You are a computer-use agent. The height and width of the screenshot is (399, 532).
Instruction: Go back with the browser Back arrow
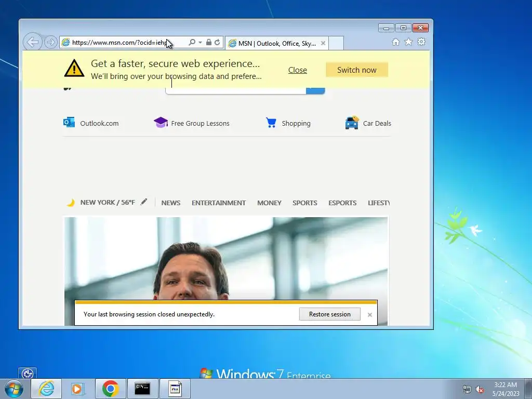33,42
